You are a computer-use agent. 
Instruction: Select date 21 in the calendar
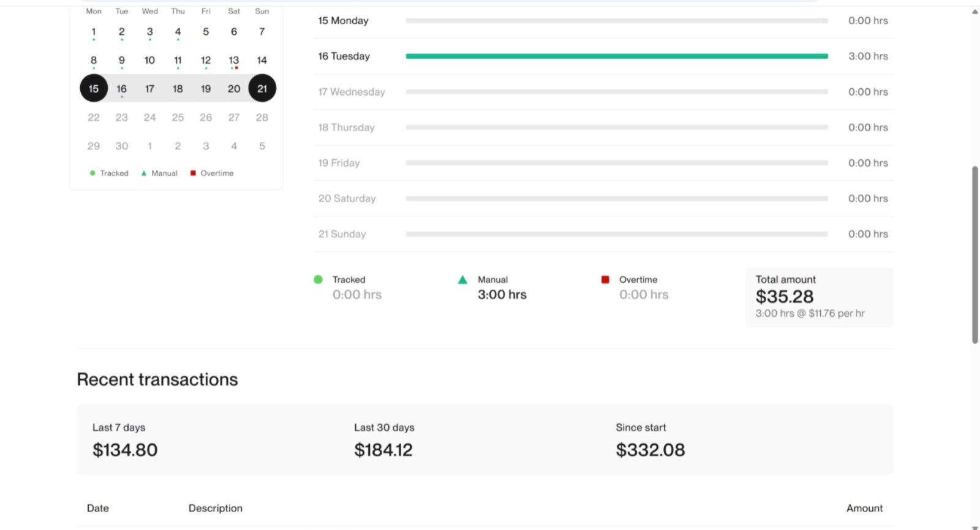pos(262,89)
